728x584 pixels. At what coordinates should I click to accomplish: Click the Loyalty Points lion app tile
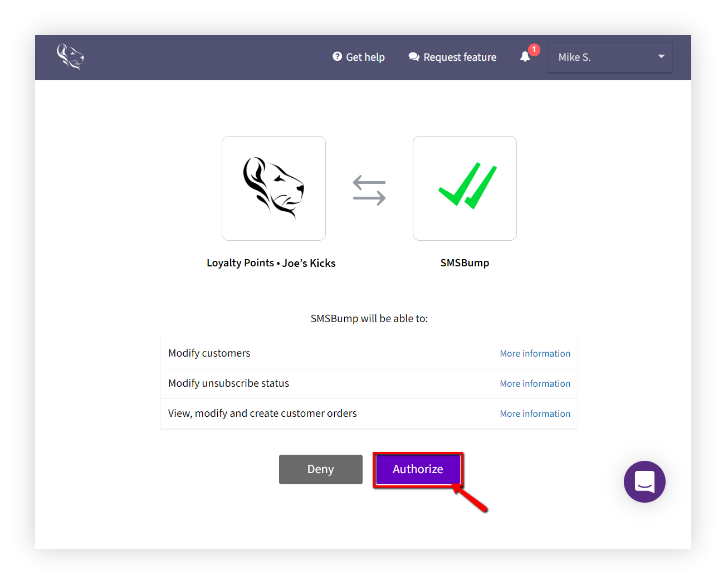coord(273,188)
